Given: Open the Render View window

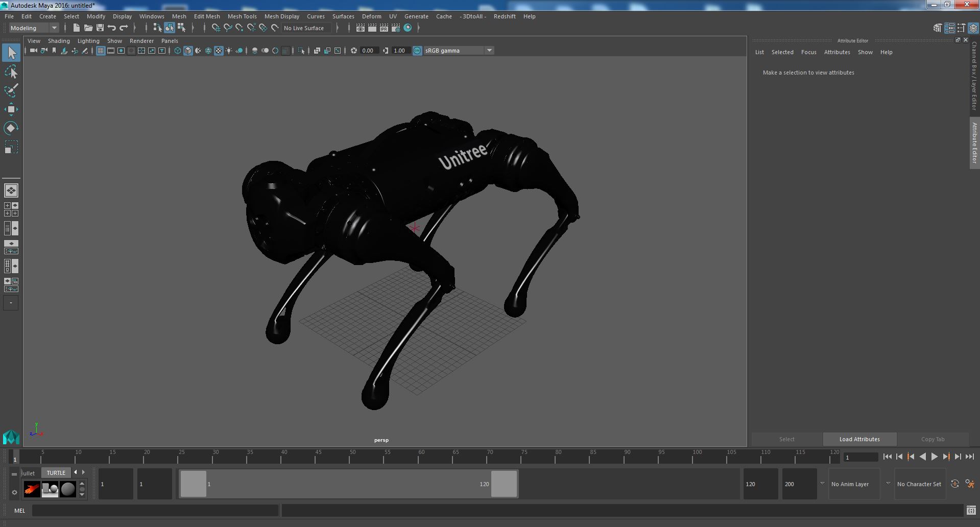Looking at the screenshot, I should pyautogui.click(x=360, y=28).
